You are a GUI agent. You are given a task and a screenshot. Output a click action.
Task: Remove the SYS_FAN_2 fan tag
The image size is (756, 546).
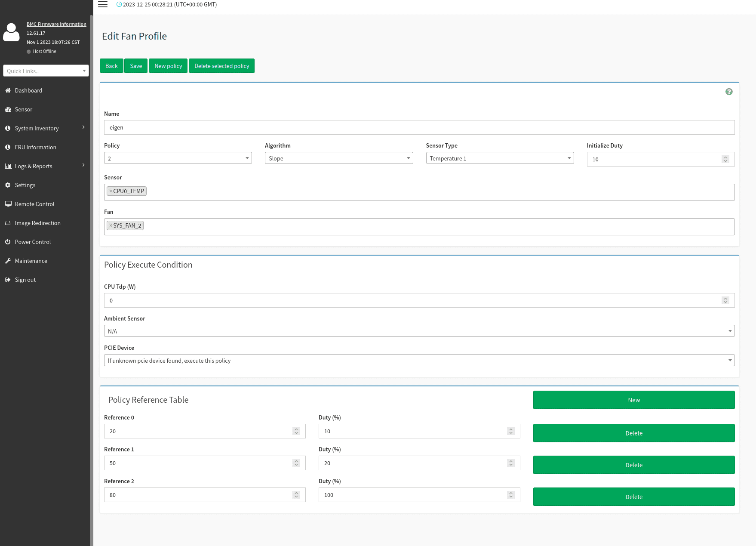[111, 226]
